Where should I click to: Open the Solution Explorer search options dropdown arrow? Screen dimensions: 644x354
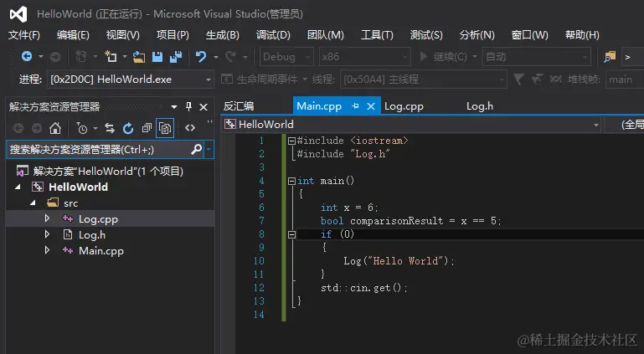click(x=209, y=149)
